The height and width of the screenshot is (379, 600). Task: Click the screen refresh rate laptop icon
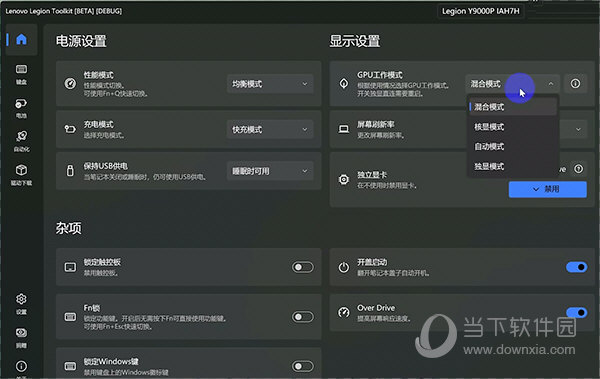pyautogui.click(x=344, y=129)
